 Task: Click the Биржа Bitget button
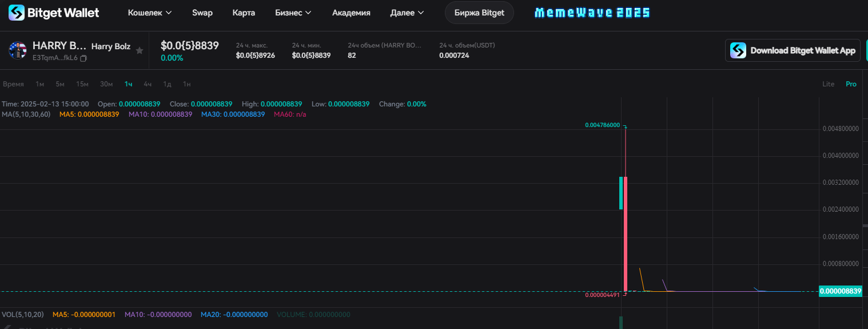(x=479, y=13)
